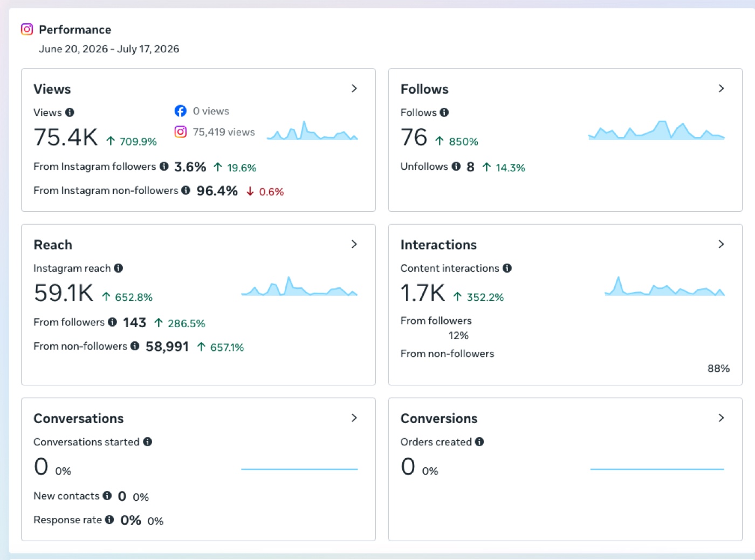The width and height of the screenshot is (755, 560).
Task: Show info for From Instagram followers
Action: click(x=164, y=167)
